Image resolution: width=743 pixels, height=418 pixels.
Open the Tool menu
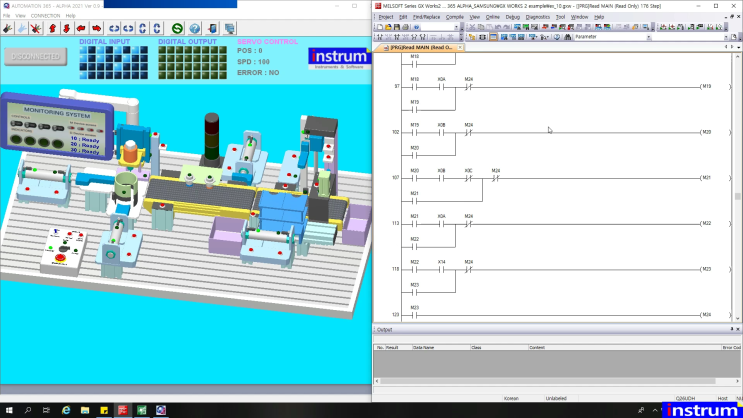tap(560, 17)
